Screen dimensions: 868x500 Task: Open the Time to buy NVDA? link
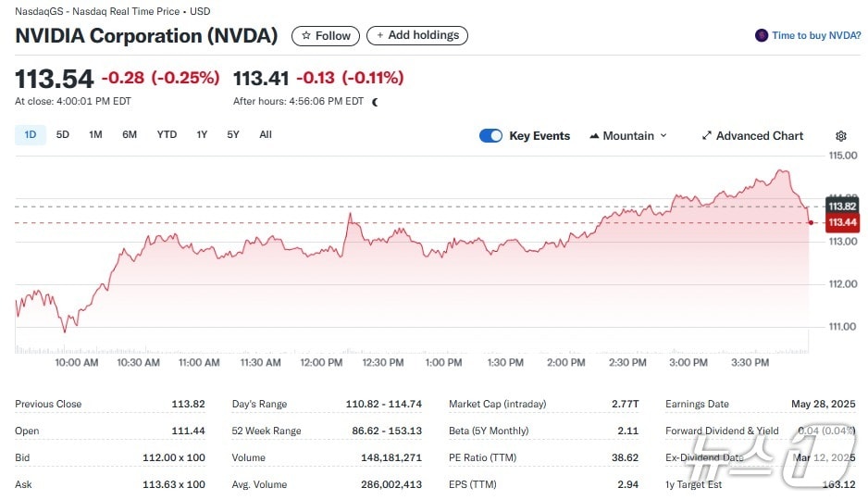(816, 35)
